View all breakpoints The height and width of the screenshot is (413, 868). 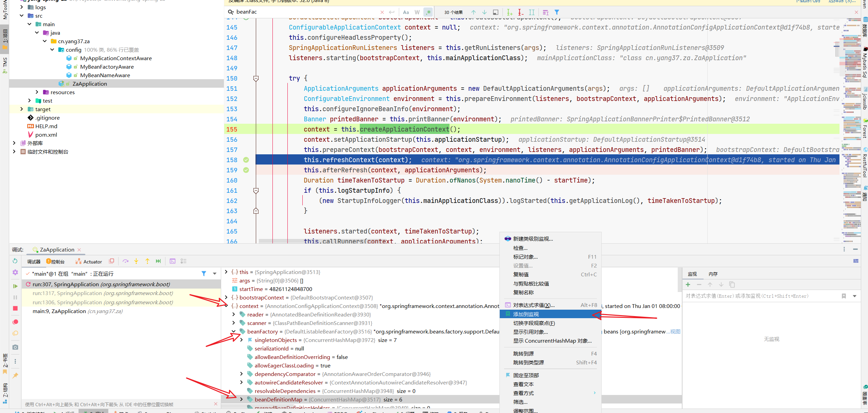(x=15, y=322)
